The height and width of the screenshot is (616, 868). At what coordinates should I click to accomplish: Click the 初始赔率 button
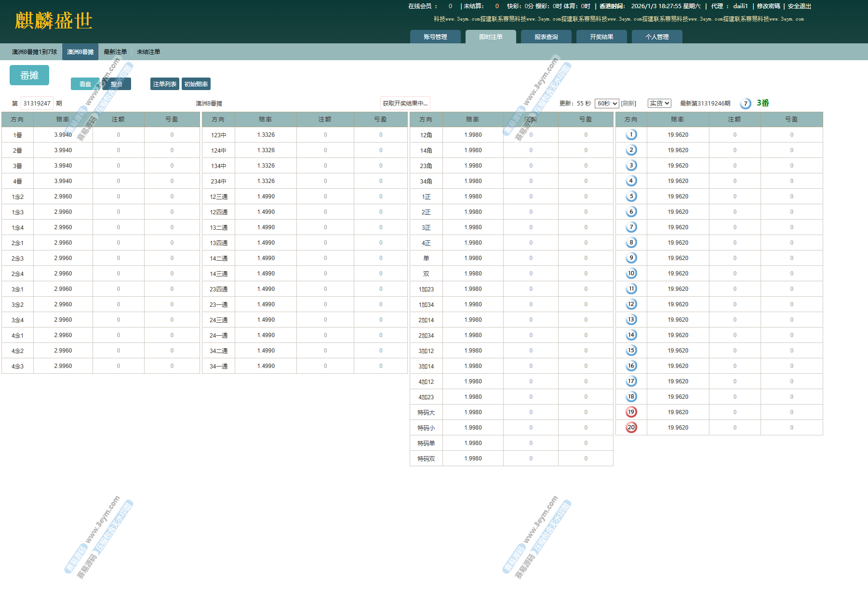click(196, 84)
